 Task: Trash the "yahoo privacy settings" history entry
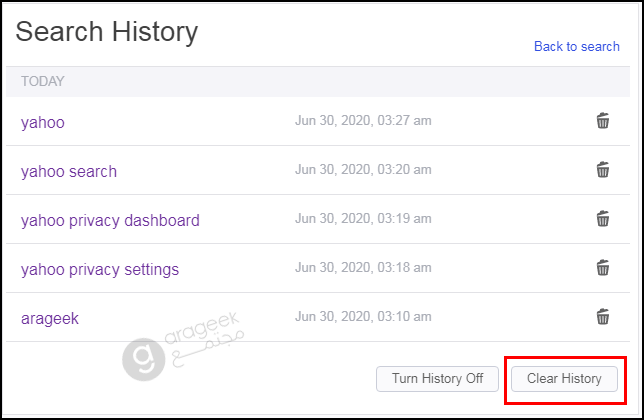tap(603, 267)
